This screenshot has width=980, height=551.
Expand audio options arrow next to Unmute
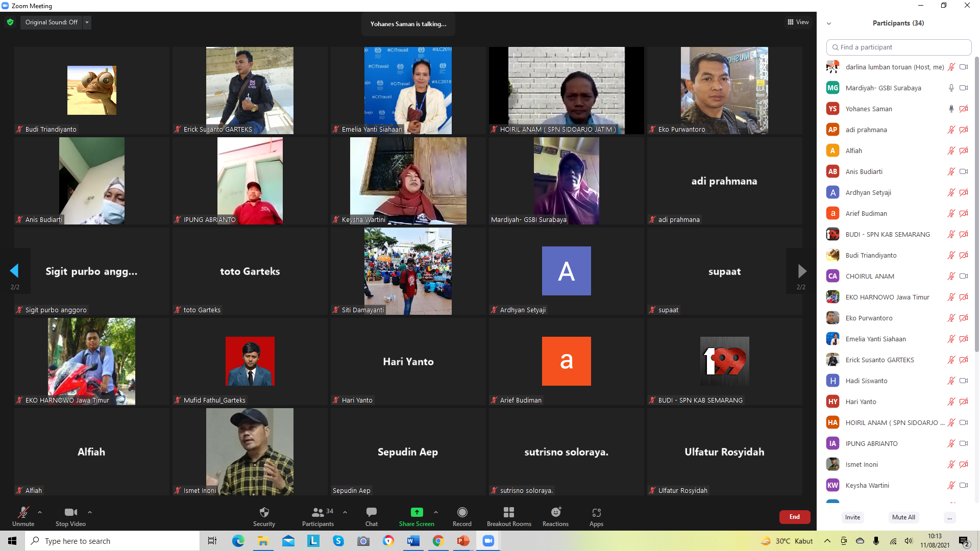(40, 512)
